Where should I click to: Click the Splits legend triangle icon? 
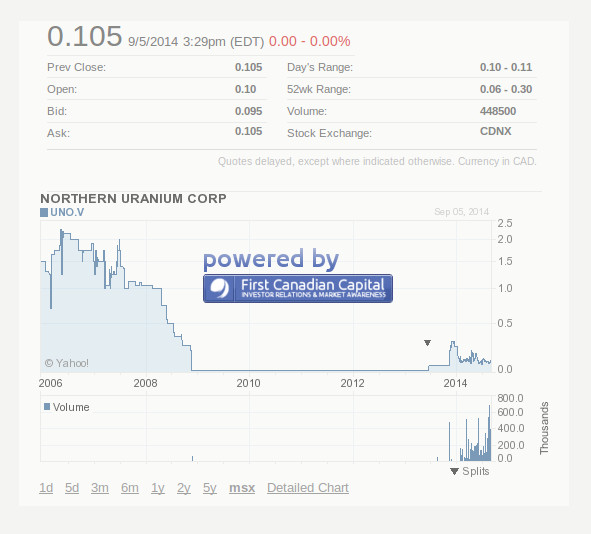(x=454, y=471)
